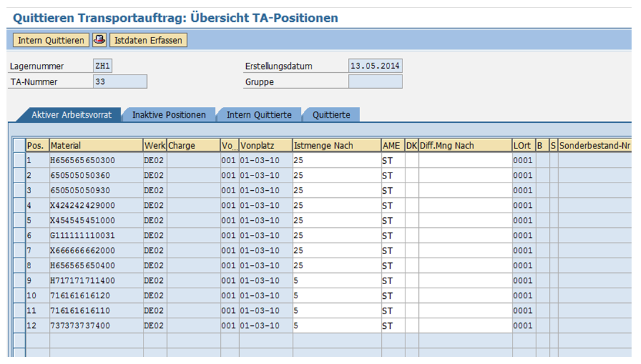Click the select-all box at table top-left corner
Screen dimensions: 641x364
[19, 145]
